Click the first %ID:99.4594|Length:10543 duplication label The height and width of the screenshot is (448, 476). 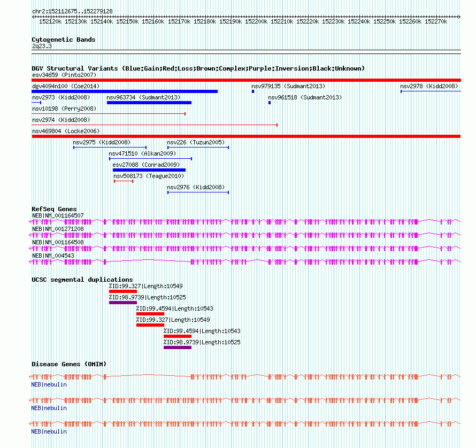point(174,308)
